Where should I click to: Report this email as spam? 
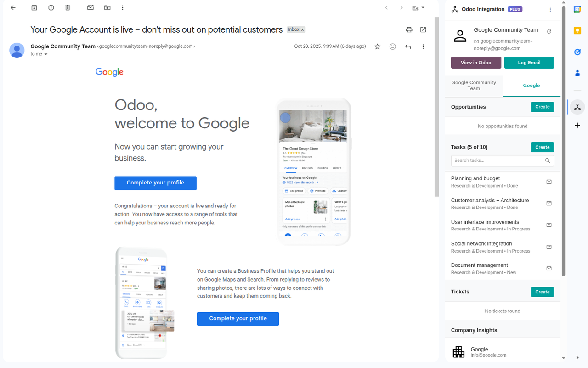coord(51,8)
